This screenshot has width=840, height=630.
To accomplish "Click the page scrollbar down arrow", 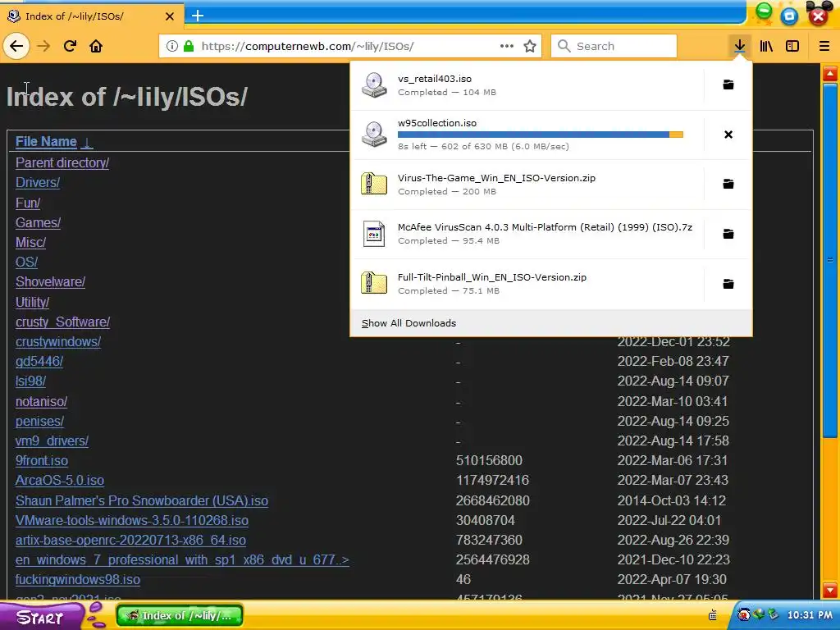I will tap(830, 591).
